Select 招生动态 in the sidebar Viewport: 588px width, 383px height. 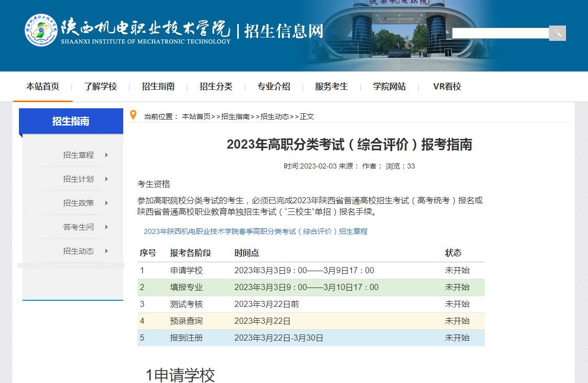click(78, 251)
